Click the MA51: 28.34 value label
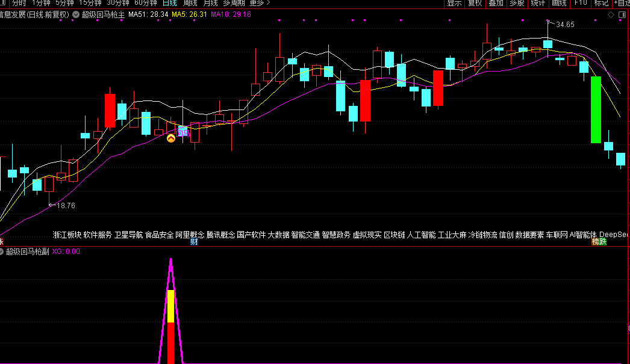The width and height of the screenshot is (630, 364). pyautogui.click(x=148, y=14)
